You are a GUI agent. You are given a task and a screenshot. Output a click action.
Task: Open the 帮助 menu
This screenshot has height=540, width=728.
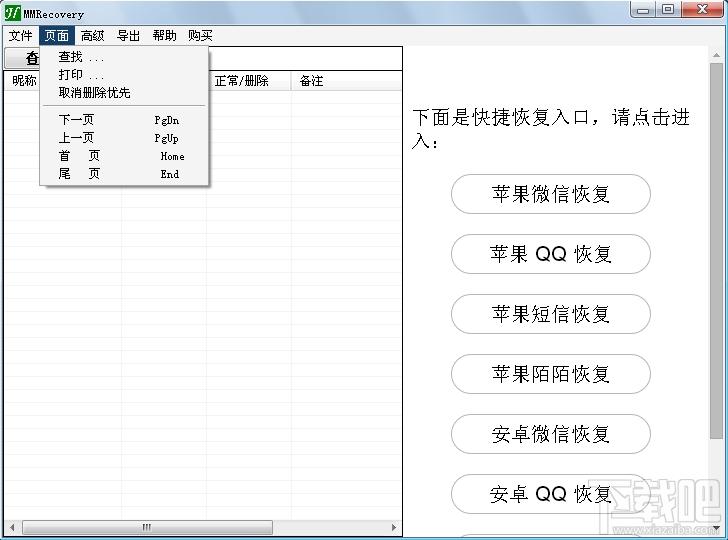[x=164, y=36]
